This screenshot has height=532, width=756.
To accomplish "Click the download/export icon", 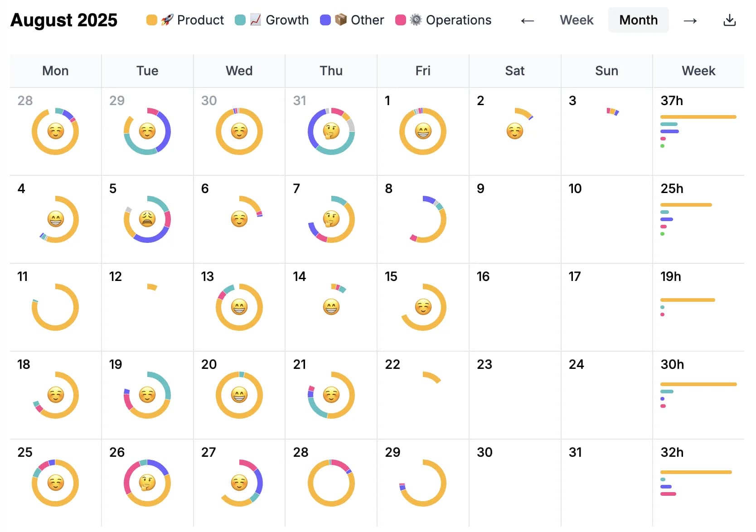I will click(x=730, y=20).
